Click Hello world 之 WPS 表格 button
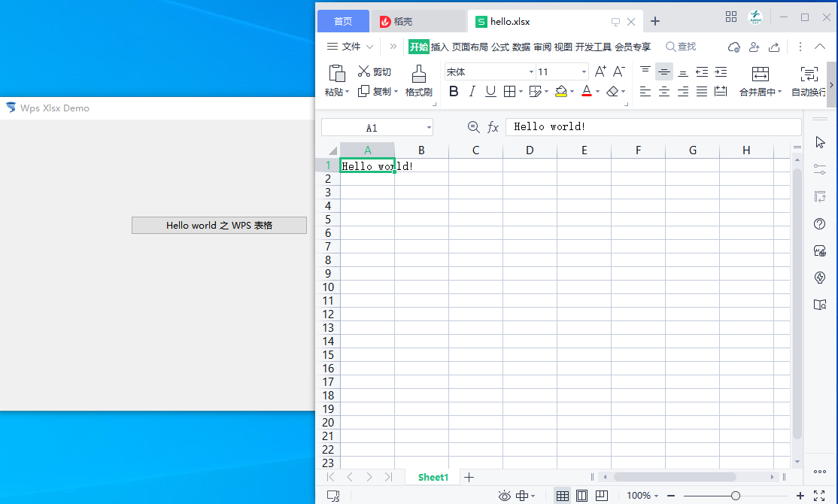 [x=219, y=226]
